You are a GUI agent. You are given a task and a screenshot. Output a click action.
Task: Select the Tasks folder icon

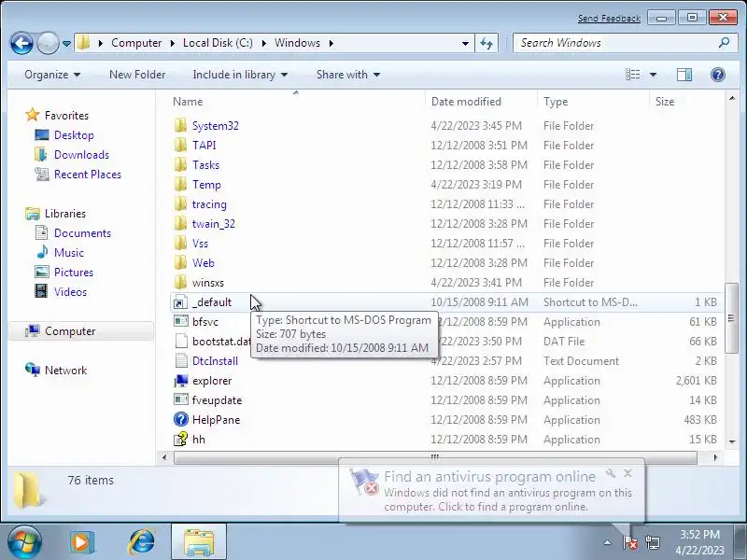180,165
